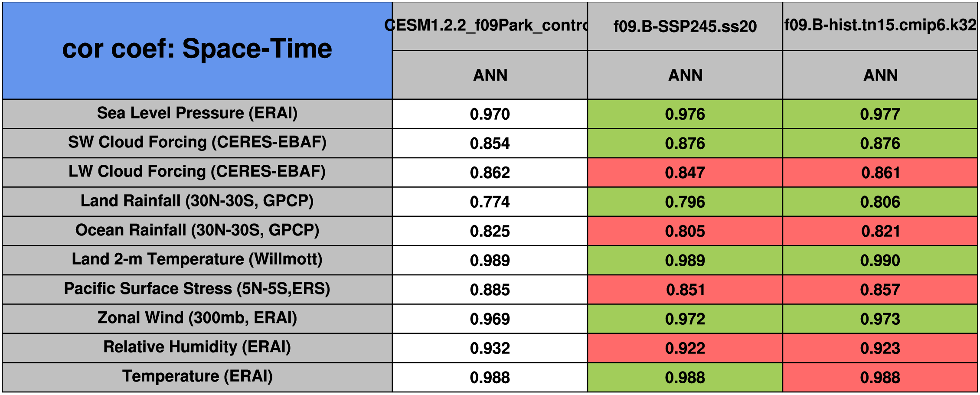The width and height of the screenshot is (980, 395).
Task: Click the ANN subheader under f09.B-SSP245.ss20
Action: (x=685, y=75)
